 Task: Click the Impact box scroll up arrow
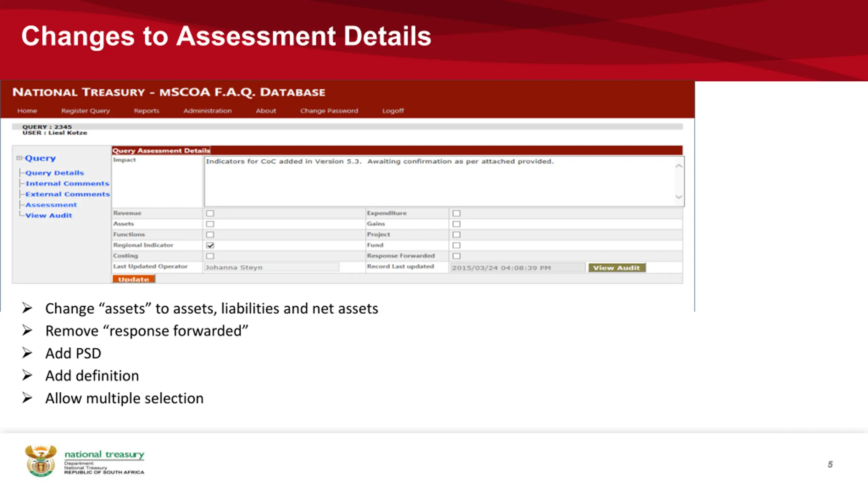pos(679,166)
